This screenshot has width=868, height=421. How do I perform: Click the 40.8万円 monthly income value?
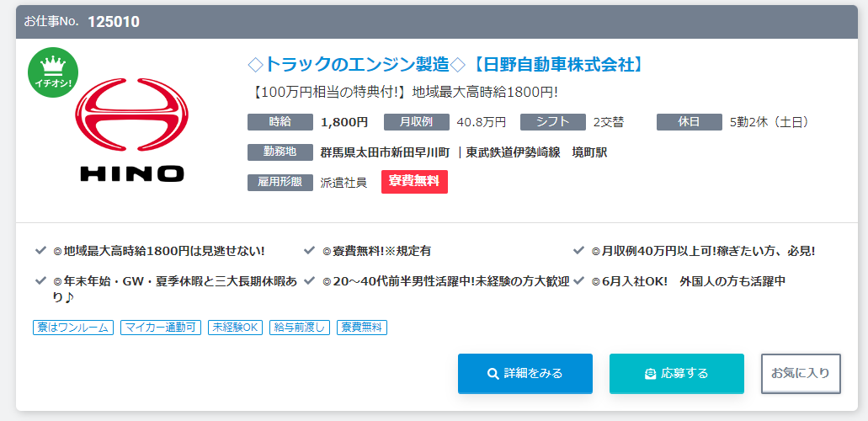tap(481, 122)
